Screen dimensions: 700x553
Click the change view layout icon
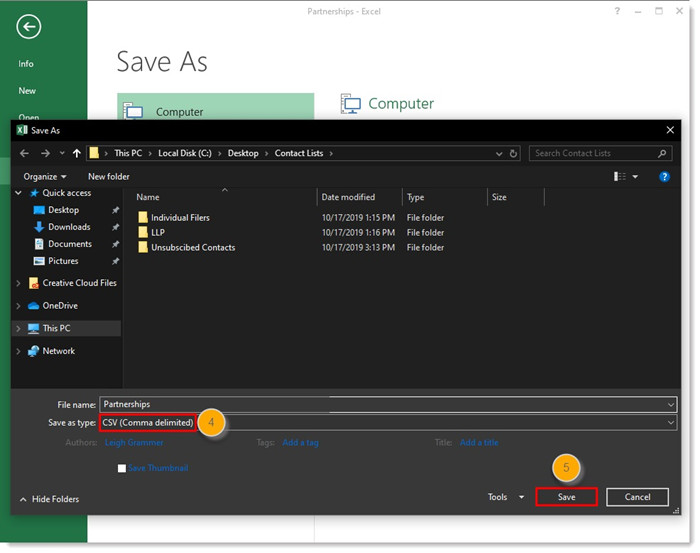pos(620,176)
